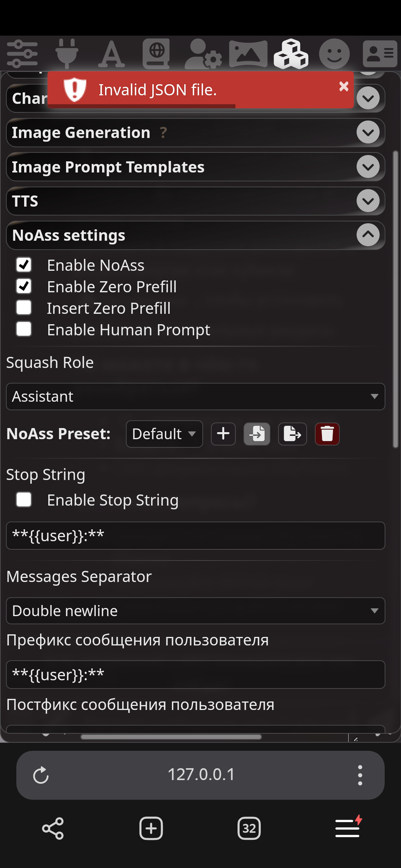Open the user settings icon
The image size is (401, 868).
[x=203, y=54]
